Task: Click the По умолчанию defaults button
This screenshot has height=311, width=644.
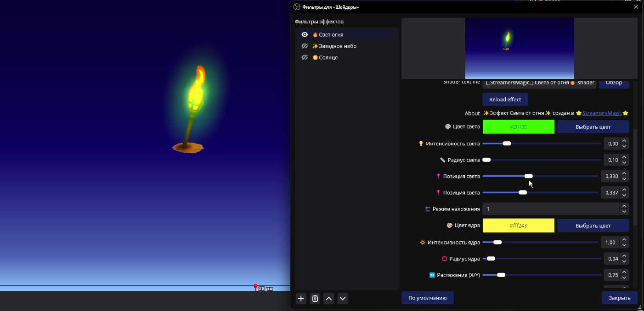Action: [x=427, y=298]
